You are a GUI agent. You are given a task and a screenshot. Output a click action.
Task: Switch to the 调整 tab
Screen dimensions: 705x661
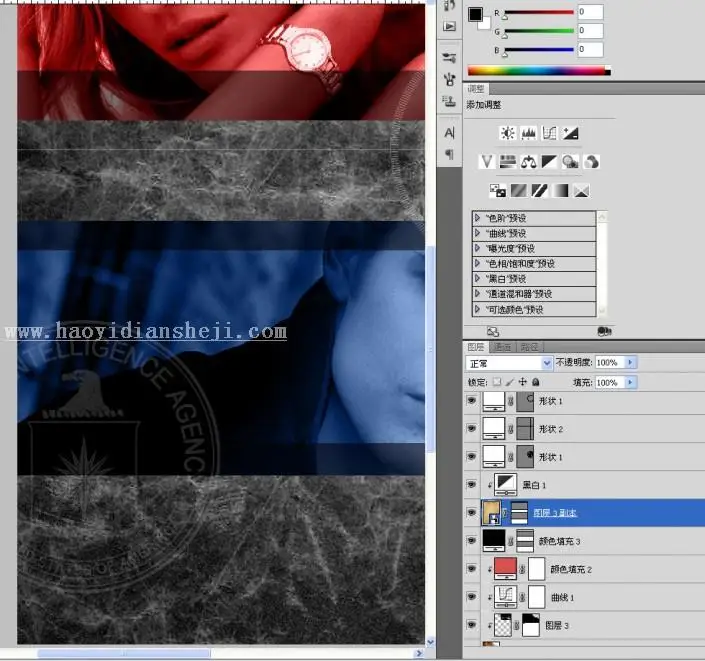(x=476, y=89)
